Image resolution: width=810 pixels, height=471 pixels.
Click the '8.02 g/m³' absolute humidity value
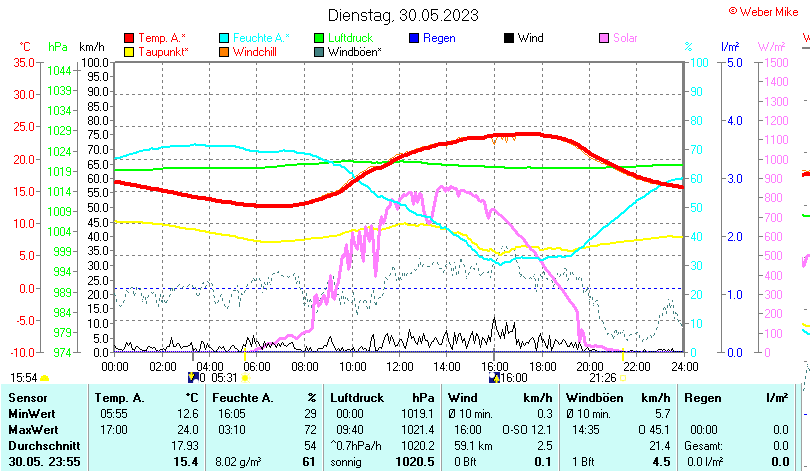pyautogui.click(x=238, y=462)
